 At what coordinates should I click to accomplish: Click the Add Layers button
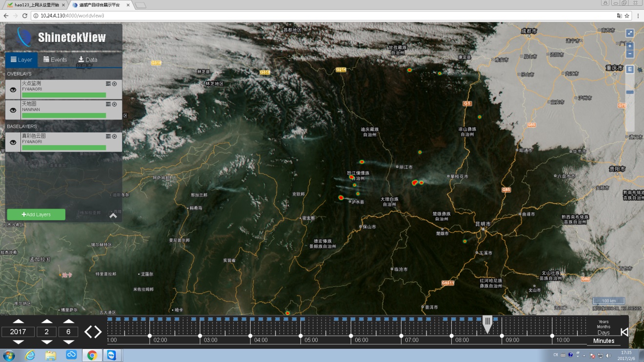36,214
